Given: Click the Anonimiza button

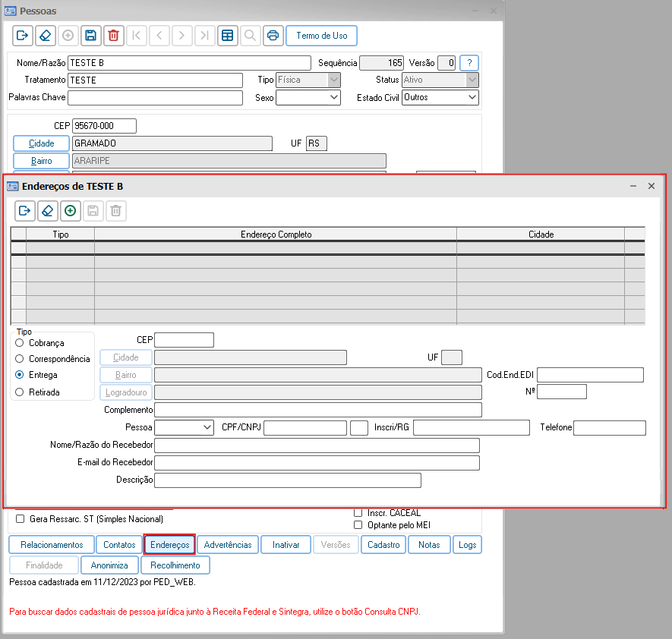Looking at the screenshot, I should (109, 565).
